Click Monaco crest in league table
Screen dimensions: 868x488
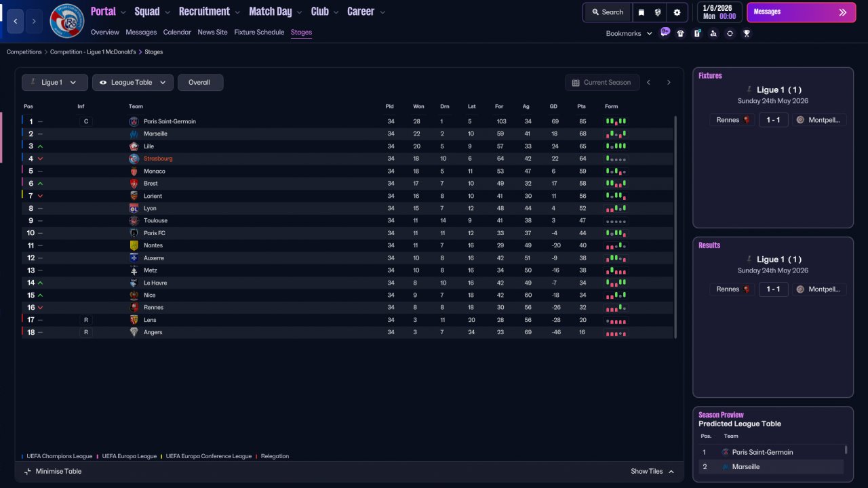(x=134, y=171)
